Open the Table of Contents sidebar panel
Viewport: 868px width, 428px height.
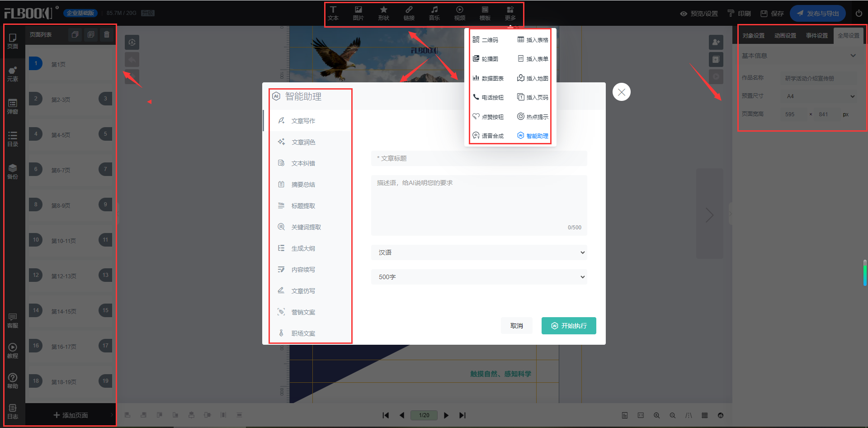tap(13, 139)
